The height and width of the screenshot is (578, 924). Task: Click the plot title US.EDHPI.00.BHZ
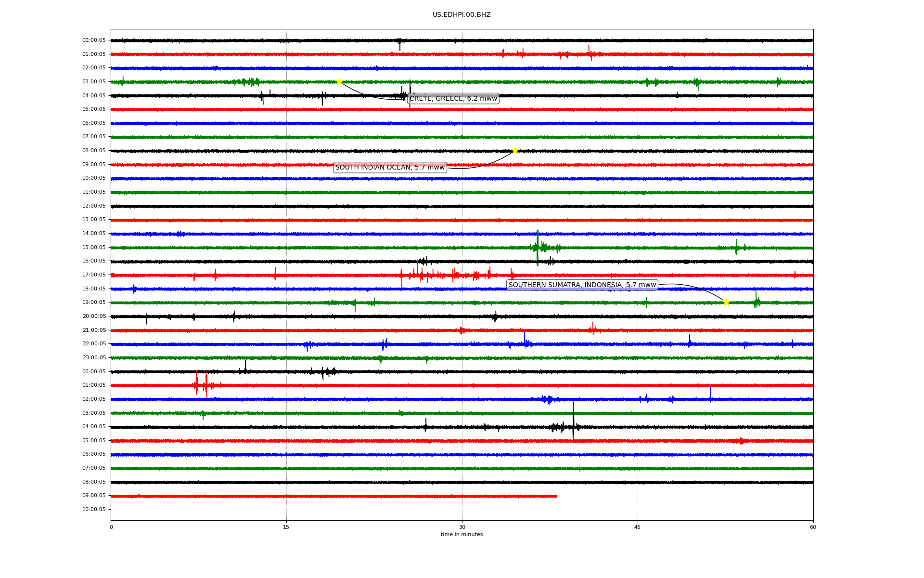point(462,15)
